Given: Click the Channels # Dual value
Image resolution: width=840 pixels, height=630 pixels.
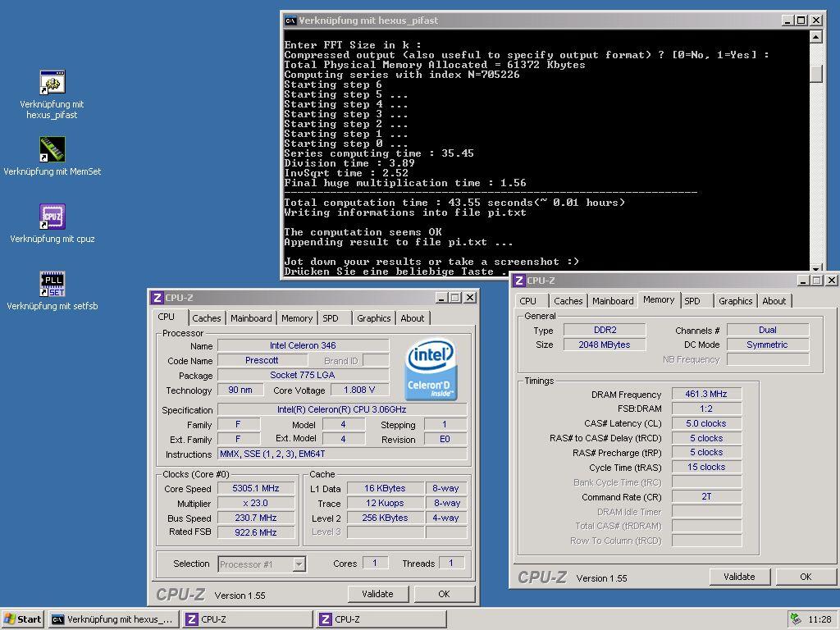Looking at the screenshot, I should point(768,330).
